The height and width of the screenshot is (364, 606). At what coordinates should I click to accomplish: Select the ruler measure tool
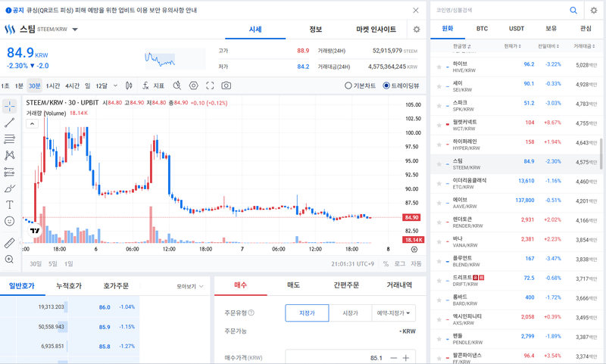9,243
